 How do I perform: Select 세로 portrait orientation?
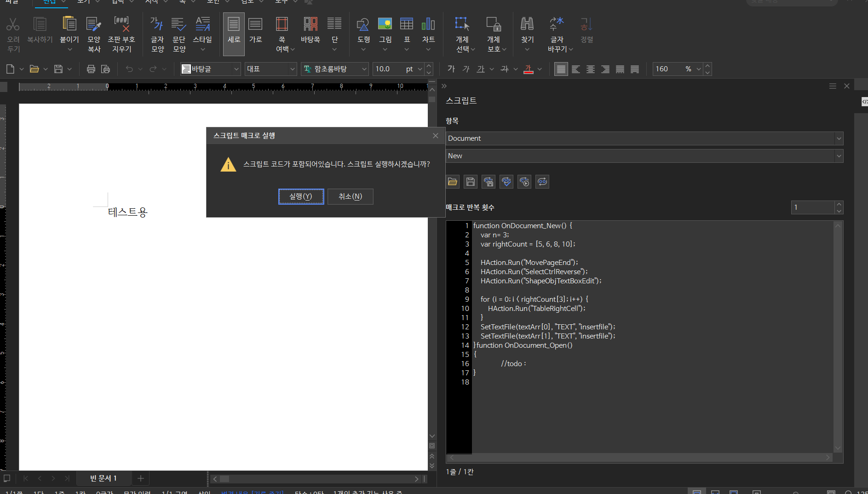(234, 34)
